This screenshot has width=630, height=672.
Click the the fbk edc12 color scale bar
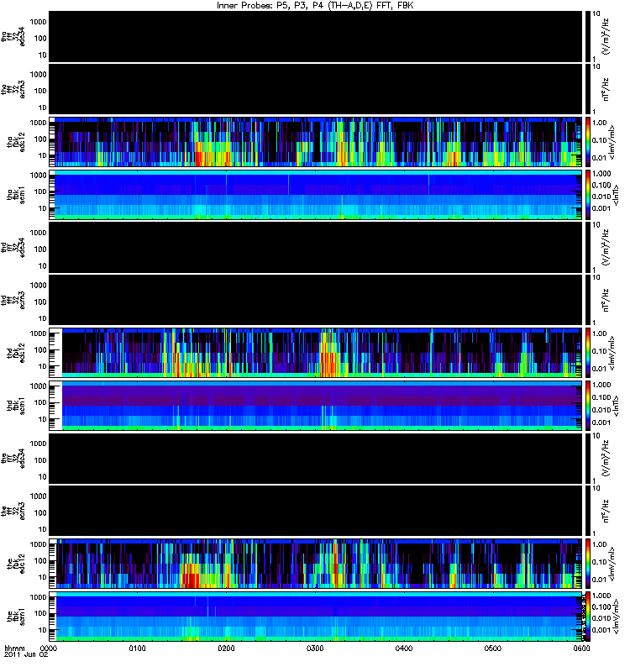[588, 563]
